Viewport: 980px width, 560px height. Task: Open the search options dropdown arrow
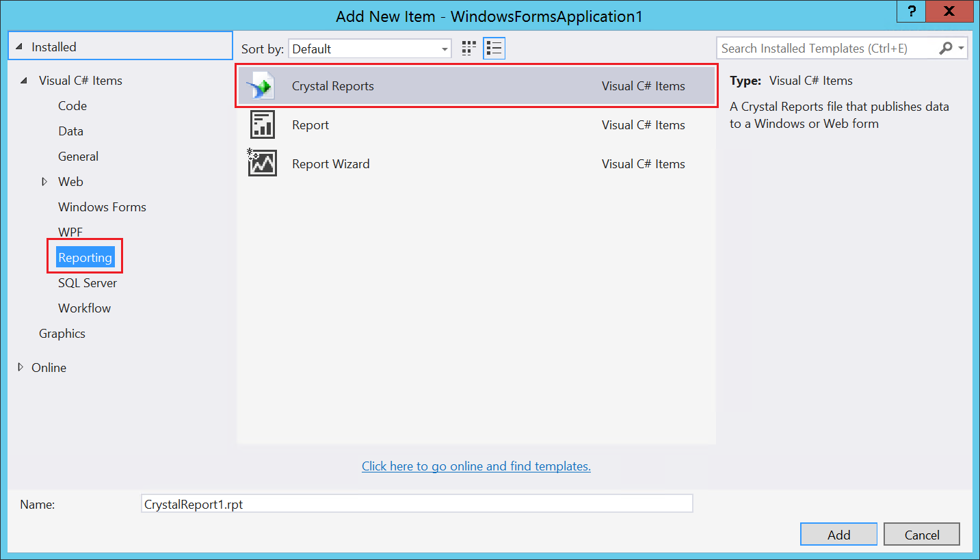962,48
